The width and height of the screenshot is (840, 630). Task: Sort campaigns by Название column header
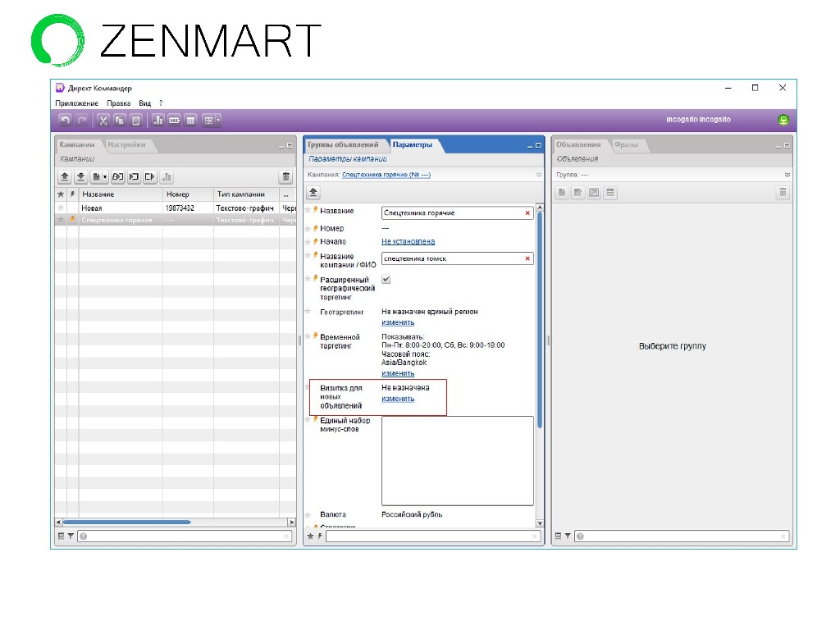(x=120, y=194)
